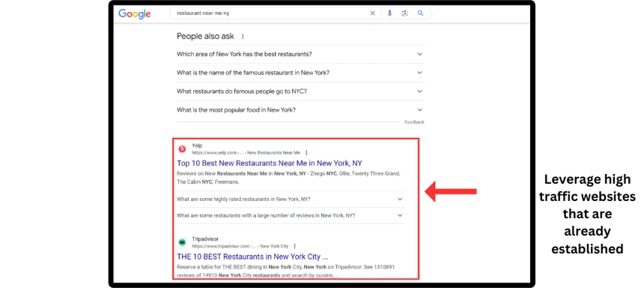This screenshot has height=288, width=644.
Task: Run search with the magnifying glass icon
Action: click(421, 13)
